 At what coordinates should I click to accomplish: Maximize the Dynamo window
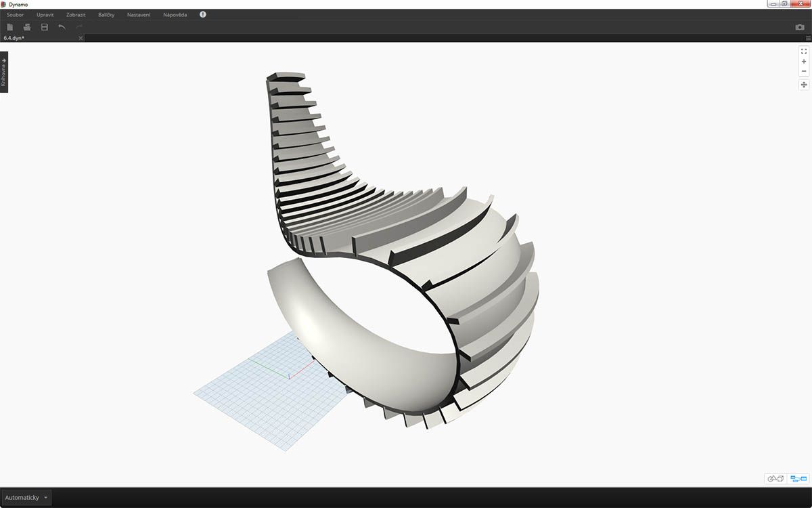785,3
